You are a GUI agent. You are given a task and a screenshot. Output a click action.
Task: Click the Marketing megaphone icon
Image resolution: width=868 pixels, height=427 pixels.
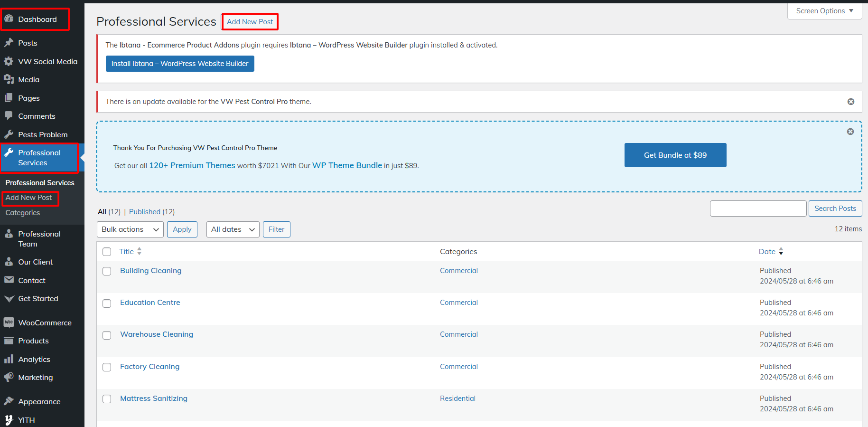[9, 377]
